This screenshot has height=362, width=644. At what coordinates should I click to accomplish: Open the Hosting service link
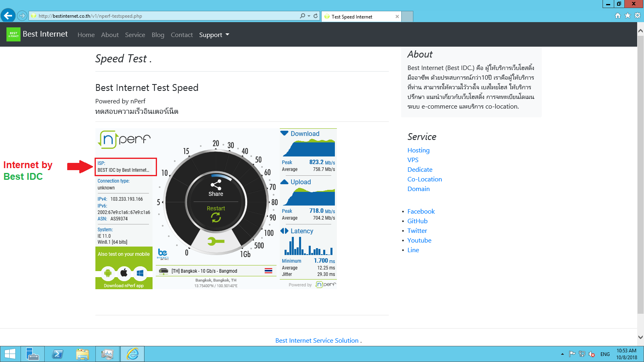point(418,150)
